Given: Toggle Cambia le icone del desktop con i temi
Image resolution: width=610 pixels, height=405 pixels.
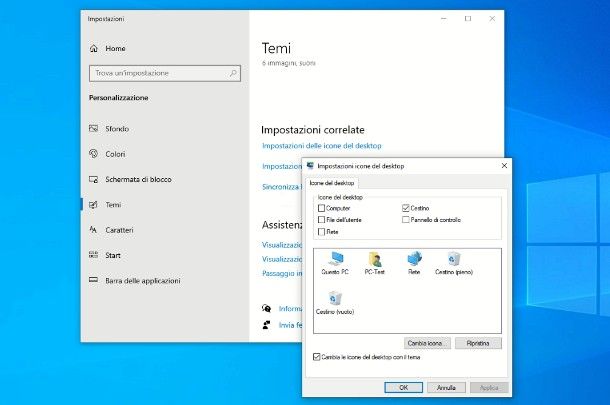Looking at the screenshot, I should point(317,357).
